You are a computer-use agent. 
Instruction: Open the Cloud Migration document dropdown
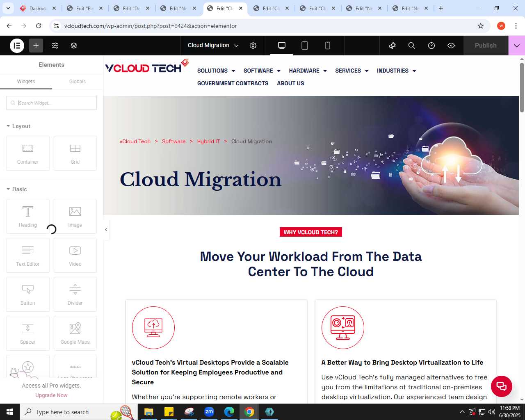click(x=213, y=46)
